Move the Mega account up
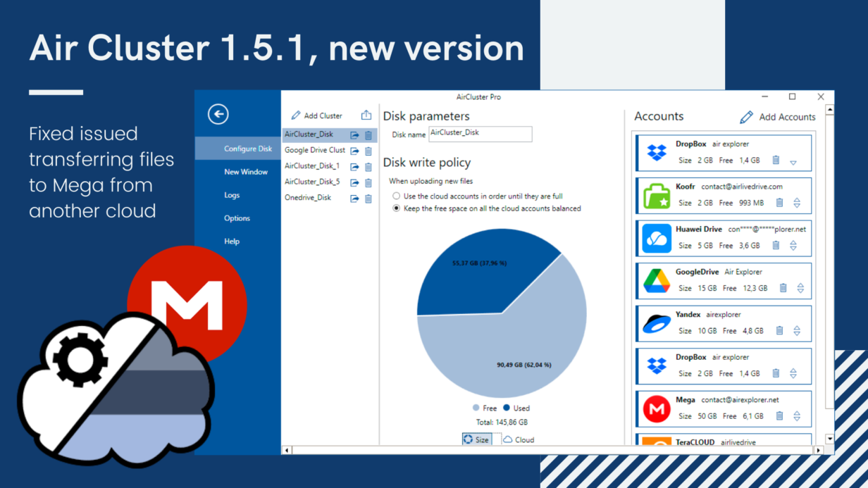The height and width of the screenshot is (488, 868). click(797, 413)
